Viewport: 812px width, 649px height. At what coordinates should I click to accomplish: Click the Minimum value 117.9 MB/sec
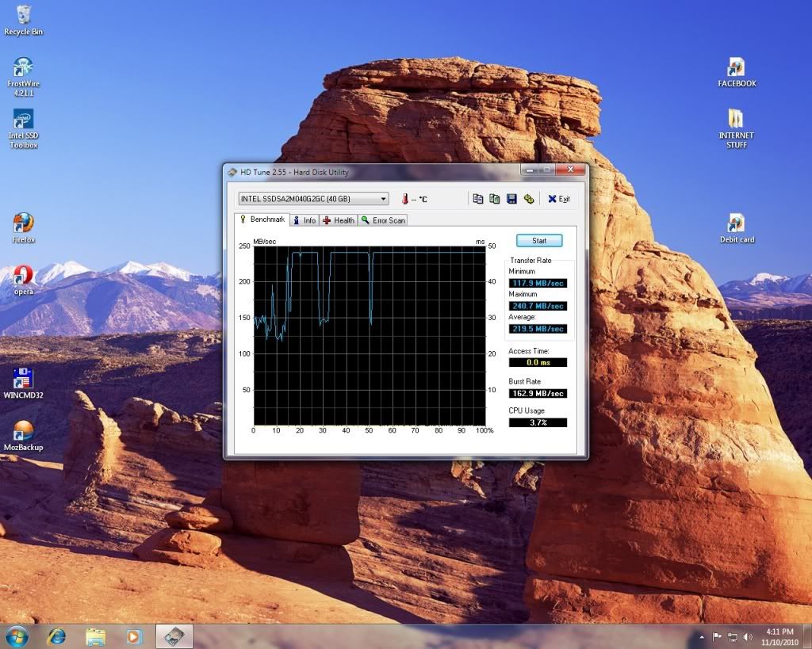pos(538,283)
